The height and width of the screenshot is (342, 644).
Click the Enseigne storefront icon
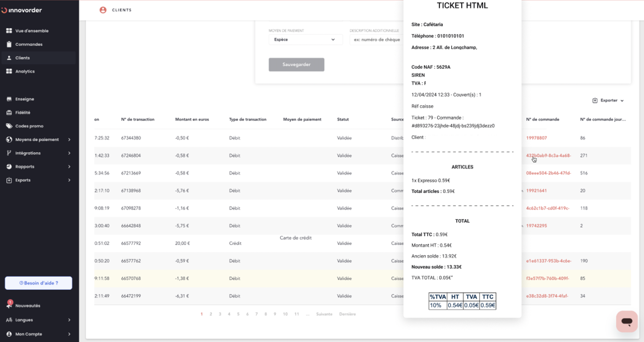tap(9, 99)
